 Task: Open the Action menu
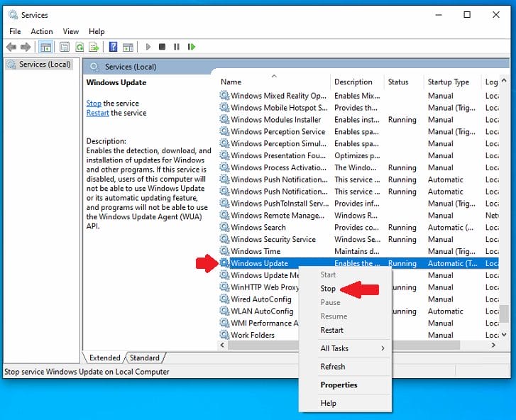(x=41, y=31)
